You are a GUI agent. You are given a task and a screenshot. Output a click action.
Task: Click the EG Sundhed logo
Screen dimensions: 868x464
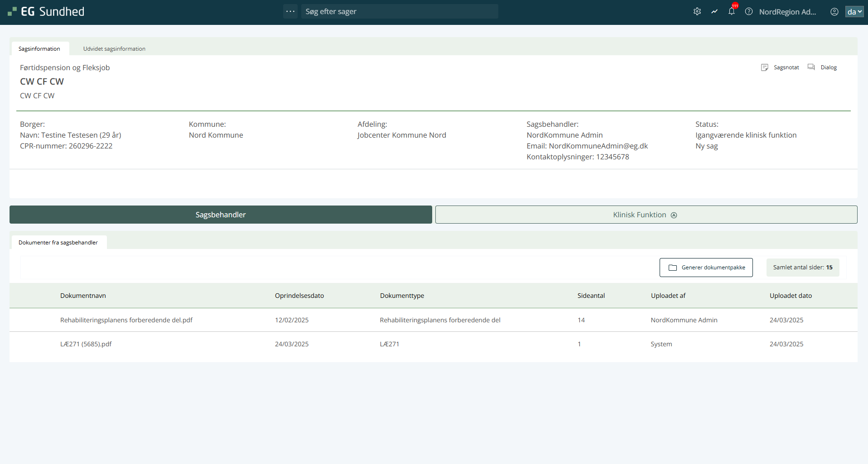[46, 12]
